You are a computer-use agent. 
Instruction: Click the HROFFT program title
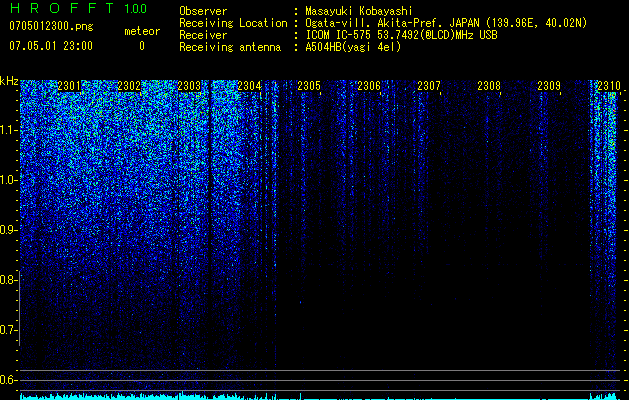pyautogui.click(x=62, y=8)
